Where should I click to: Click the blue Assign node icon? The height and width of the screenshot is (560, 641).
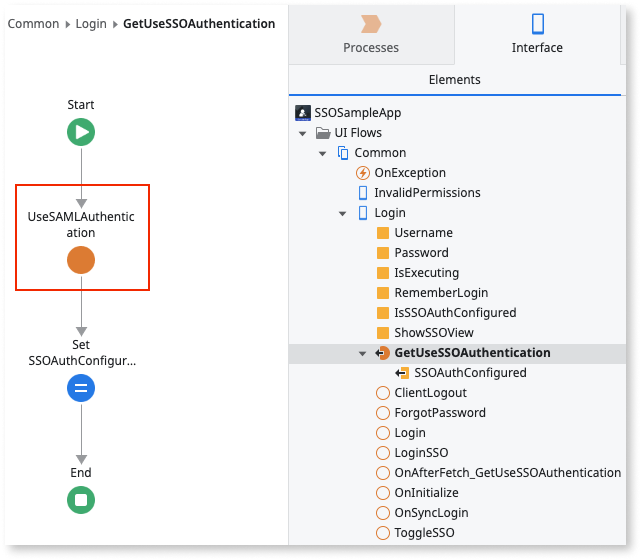[x=81, y=388]
